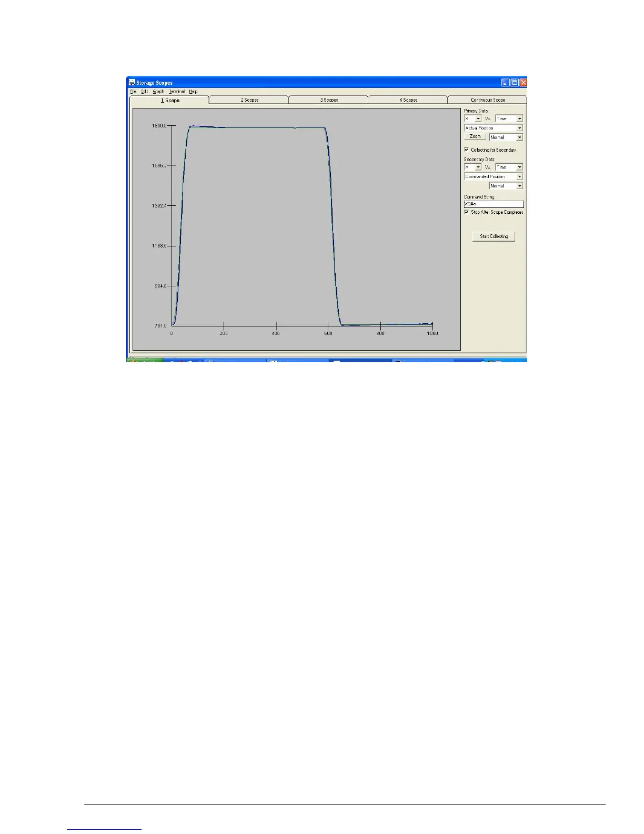
Task: Open the Graph menu
Action: point(158,91)
